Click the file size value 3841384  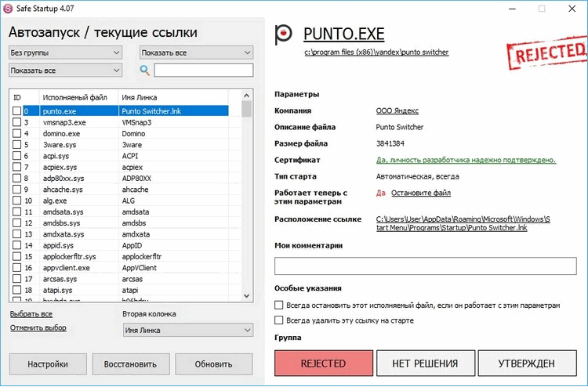click(390, 143)
